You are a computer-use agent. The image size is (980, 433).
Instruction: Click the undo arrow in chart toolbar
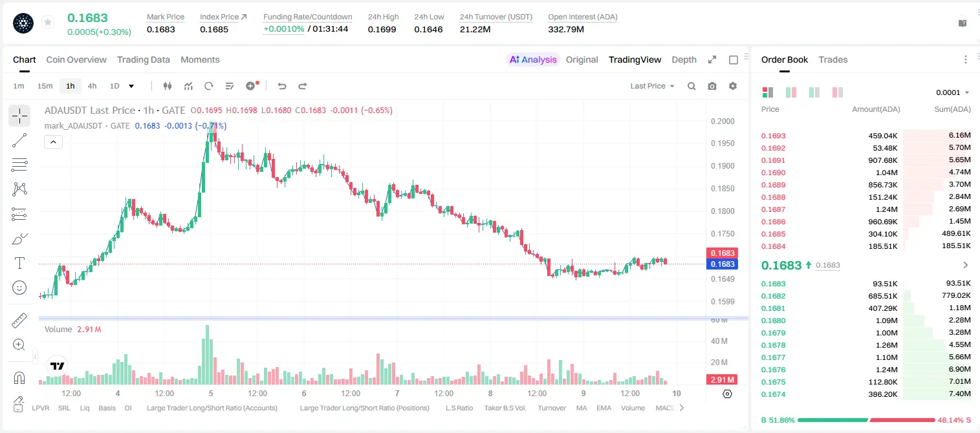click(x=282, y=86)
